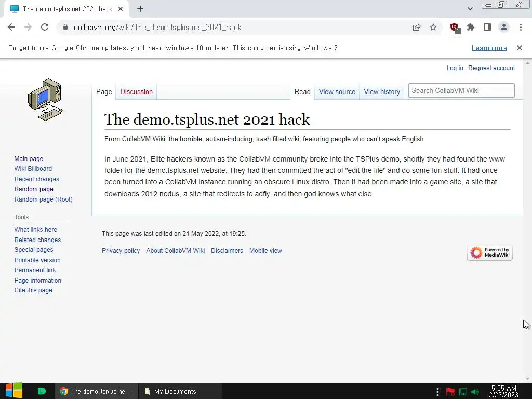This screenshot has height=399, width=532.
Task: Select the Read tab
Action: pos(302,91)
